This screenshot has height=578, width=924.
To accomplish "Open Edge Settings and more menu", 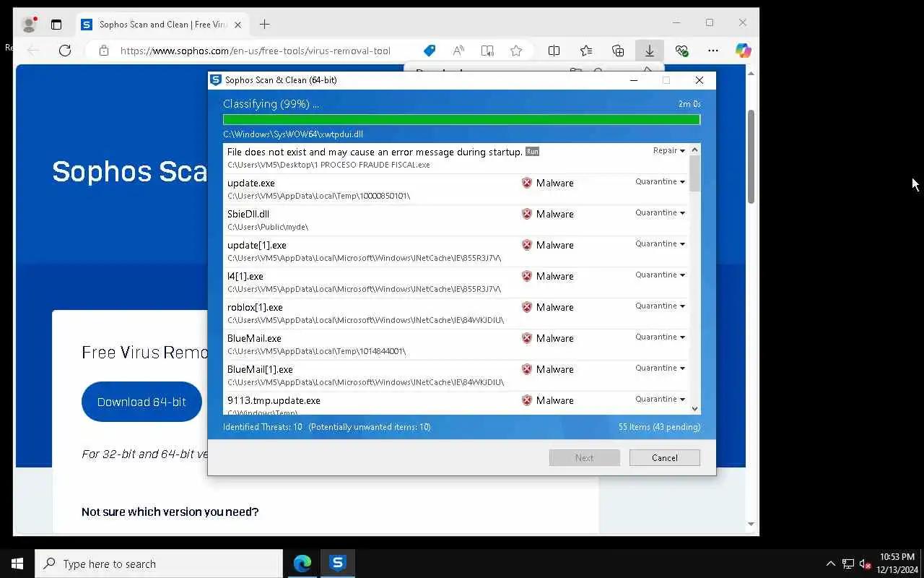I will pos(713,51).
